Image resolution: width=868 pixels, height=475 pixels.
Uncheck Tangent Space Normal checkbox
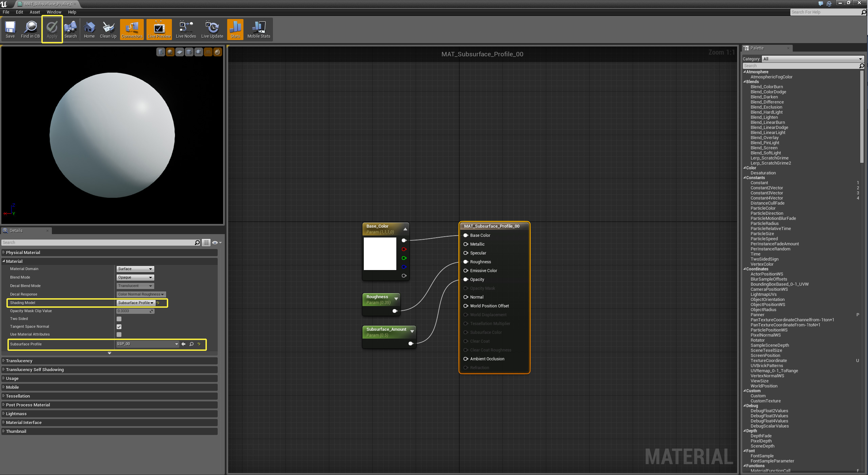coord(119,327)
